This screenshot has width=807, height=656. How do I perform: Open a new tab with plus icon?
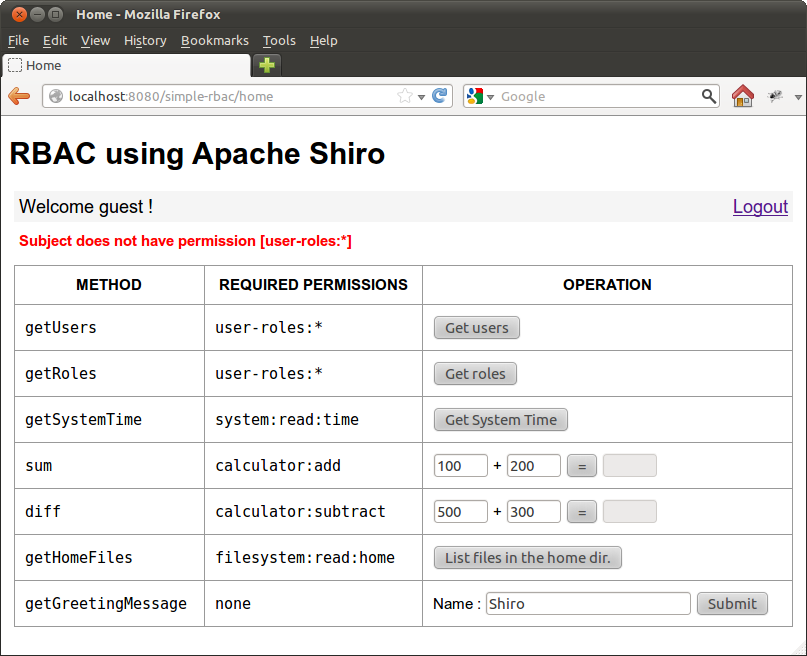[x=267, y=66]
